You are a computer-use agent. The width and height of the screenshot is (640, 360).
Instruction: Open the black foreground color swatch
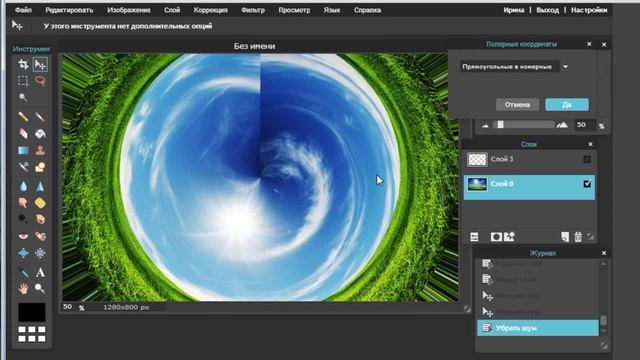tap(31, 312)
